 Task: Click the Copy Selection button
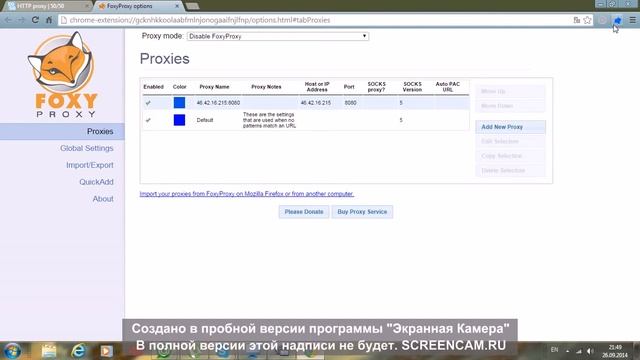(510, 156)
